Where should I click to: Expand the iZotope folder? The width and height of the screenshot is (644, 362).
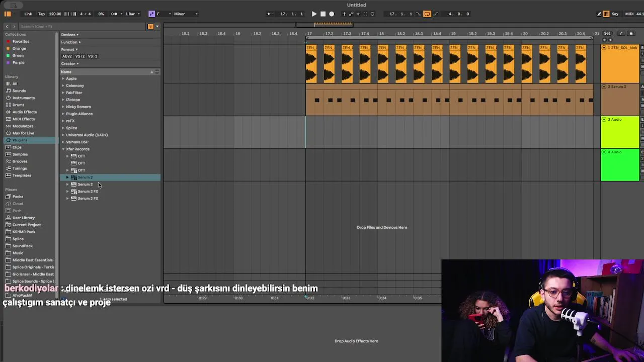click(x=63, y=100)
